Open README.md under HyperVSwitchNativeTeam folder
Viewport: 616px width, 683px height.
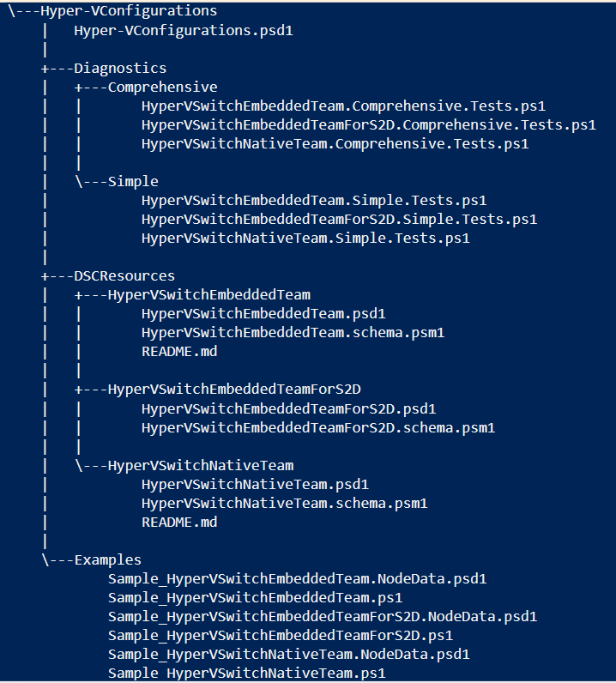coord(179,522)
